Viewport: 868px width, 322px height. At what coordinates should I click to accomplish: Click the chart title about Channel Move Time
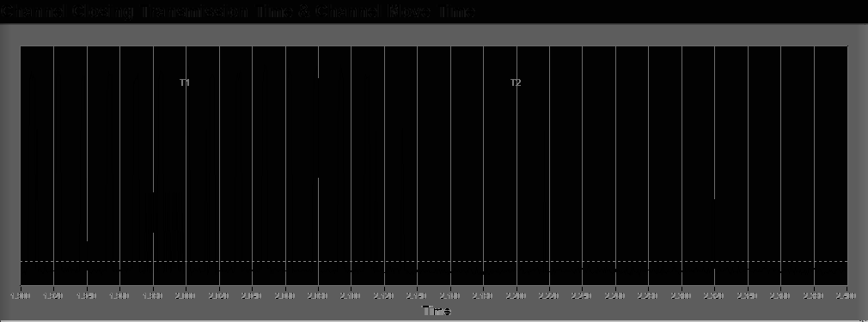(x=237, y=11)
